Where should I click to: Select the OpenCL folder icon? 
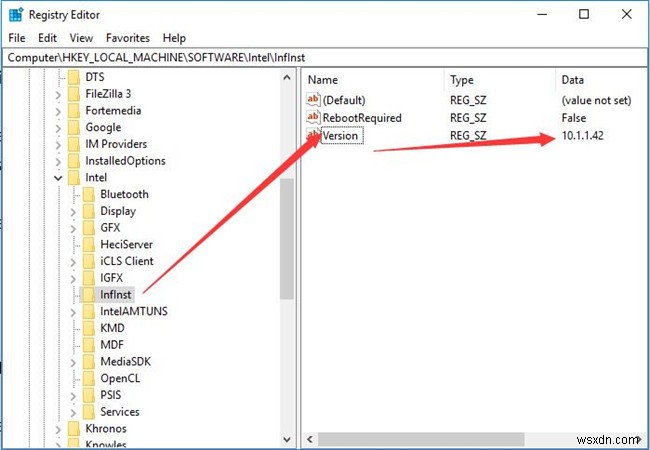[x=89, y=378]
